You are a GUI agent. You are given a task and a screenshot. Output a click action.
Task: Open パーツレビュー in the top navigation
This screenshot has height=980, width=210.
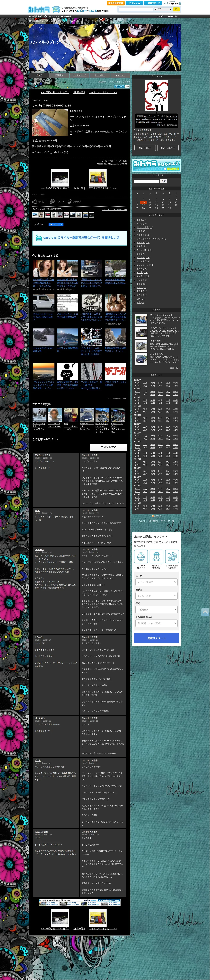pos(52,16)
